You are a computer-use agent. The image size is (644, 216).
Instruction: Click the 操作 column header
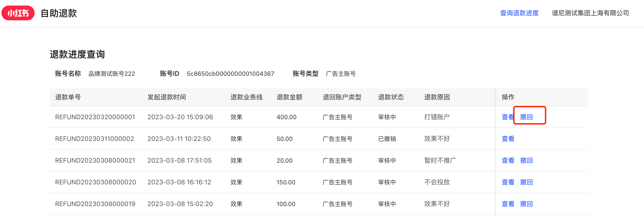click(508, 97)
